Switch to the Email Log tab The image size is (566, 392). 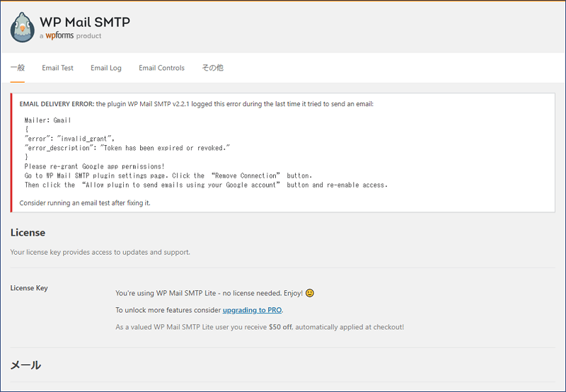pos(105,68)
